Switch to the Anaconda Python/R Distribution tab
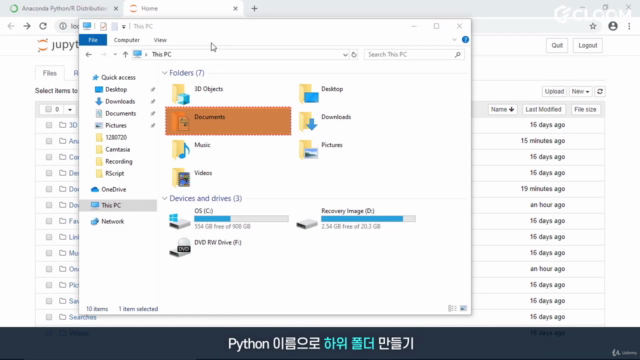The width and height of the screenshot is (640, 360). [x=64, y=8]
